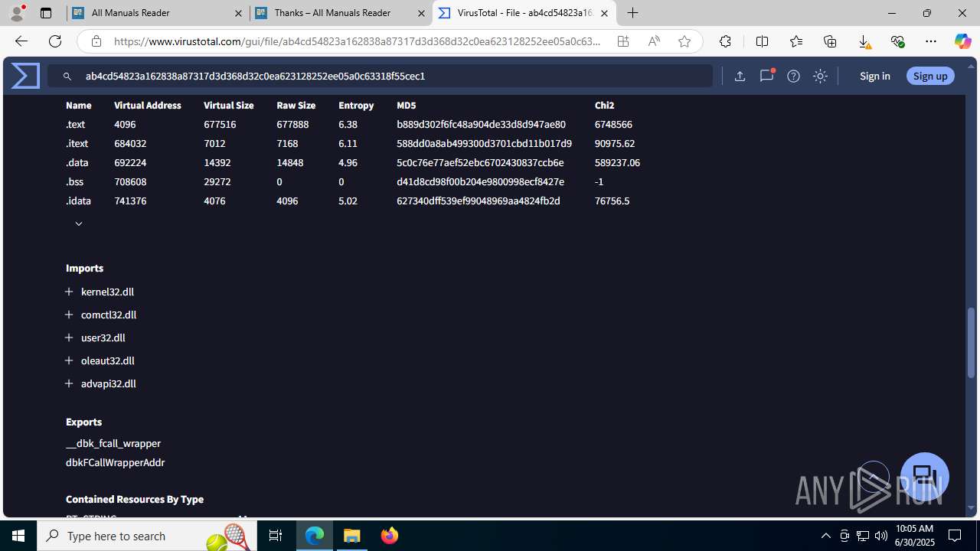Click the .itext section MD5 hash
980x551 pixels.
pos(484,143)
